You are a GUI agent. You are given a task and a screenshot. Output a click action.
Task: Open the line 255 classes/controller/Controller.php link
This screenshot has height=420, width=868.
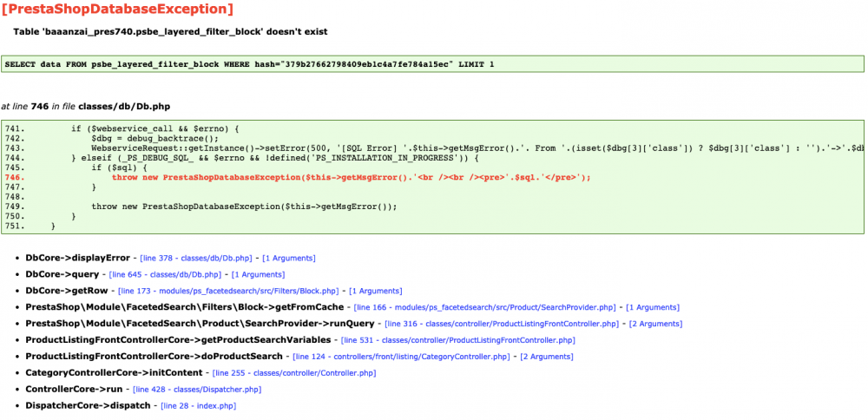(x=294, y=373)
